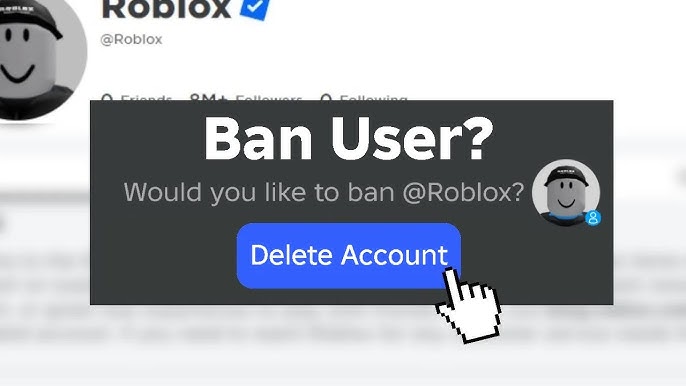Screen dimensions: 686x386
Task: Open the @Roblox handle under profile name
Action: [x=131, y=39]
